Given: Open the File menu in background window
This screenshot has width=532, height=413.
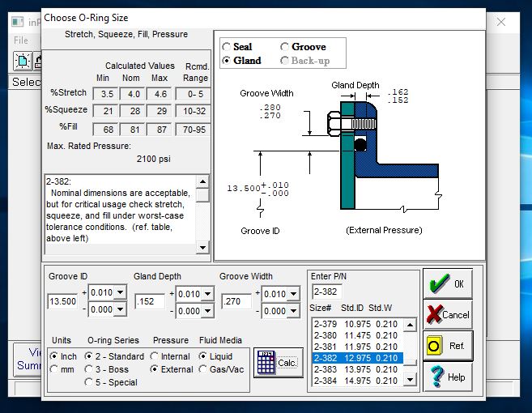Looking at the screenshot, I should tap(21, 40).
